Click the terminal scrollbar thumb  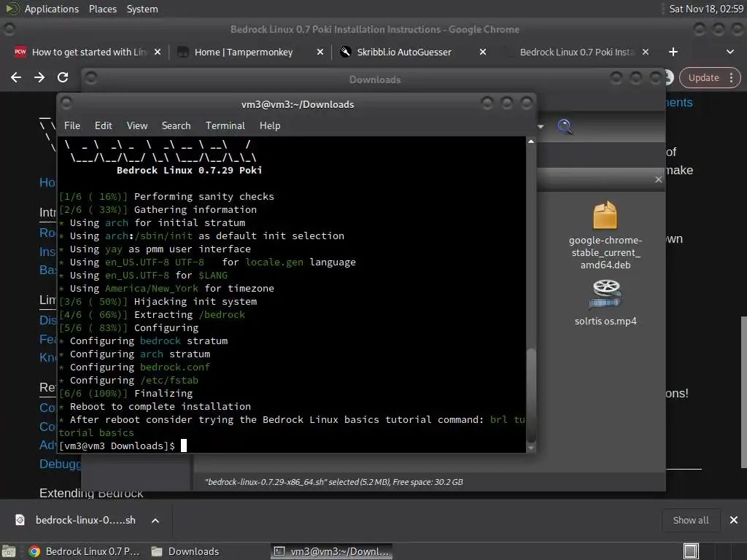tap(531, 395)
